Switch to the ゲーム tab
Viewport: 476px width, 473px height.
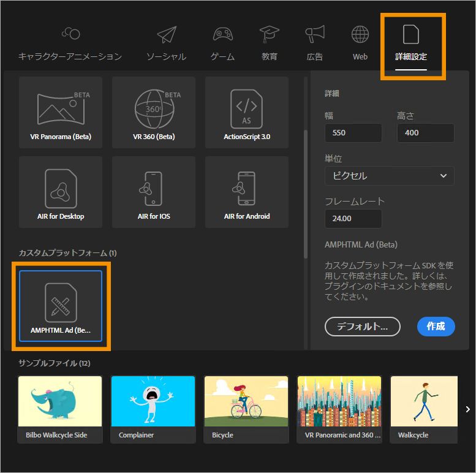pos(222,44)
